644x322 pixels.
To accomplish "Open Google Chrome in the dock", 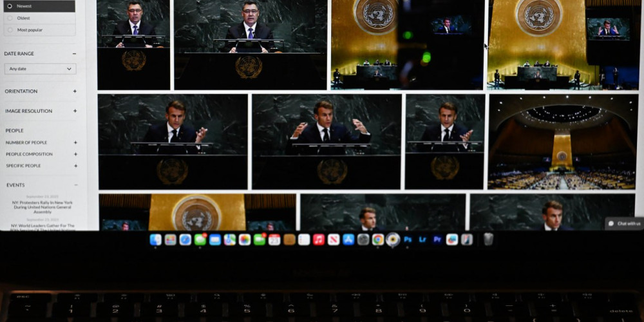I will click(x=378, y=240).
